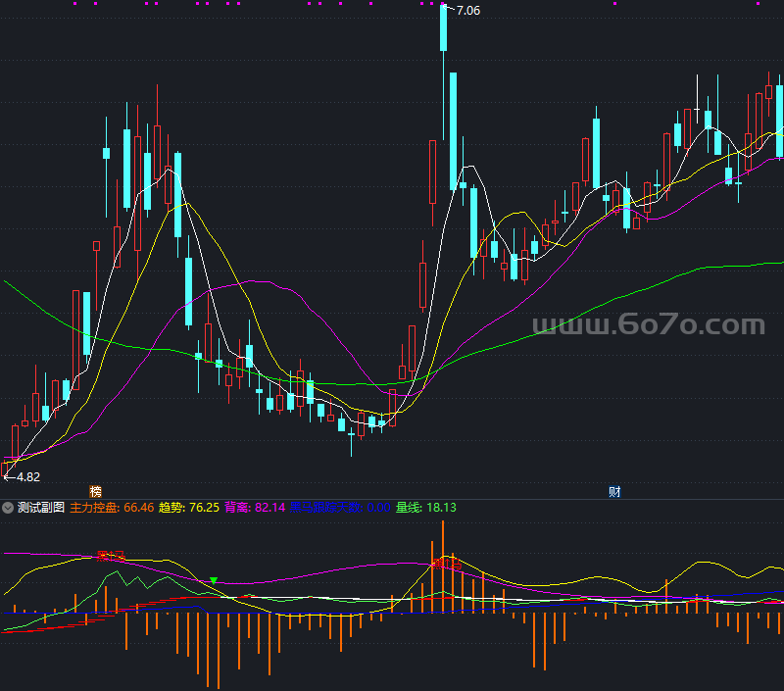Image resolution: width=784 pixels, height=691 pixels.
Task: Click the 4.82 low price label
Action: [x=28, y=477]
